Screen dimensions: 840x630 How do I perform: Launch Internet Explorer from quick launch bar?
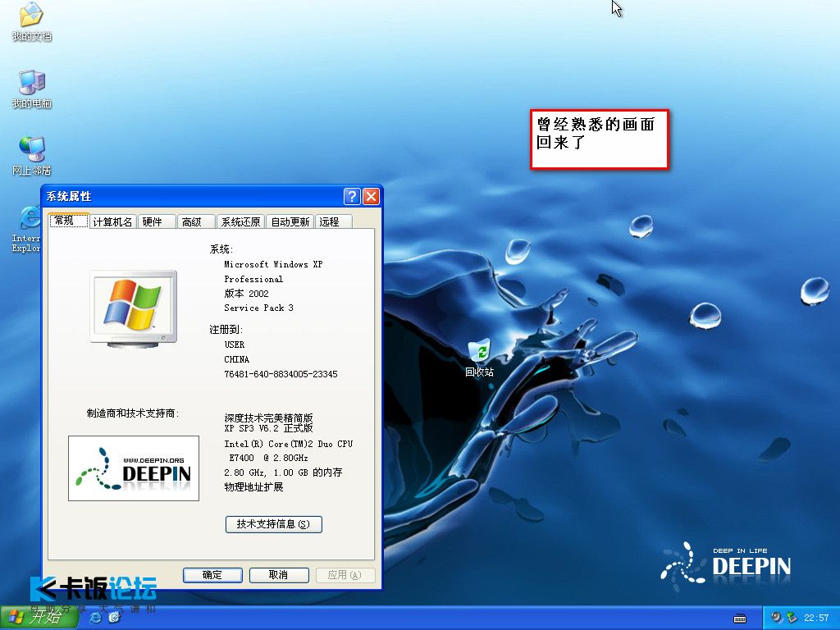point(96,617)
